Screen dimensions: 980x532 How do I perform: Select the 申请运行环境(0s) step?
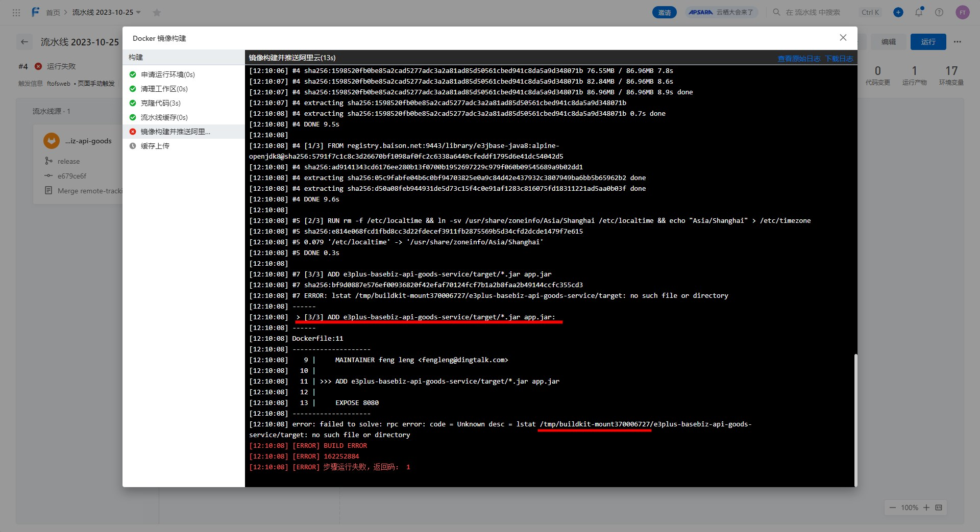tap(184, 74)
